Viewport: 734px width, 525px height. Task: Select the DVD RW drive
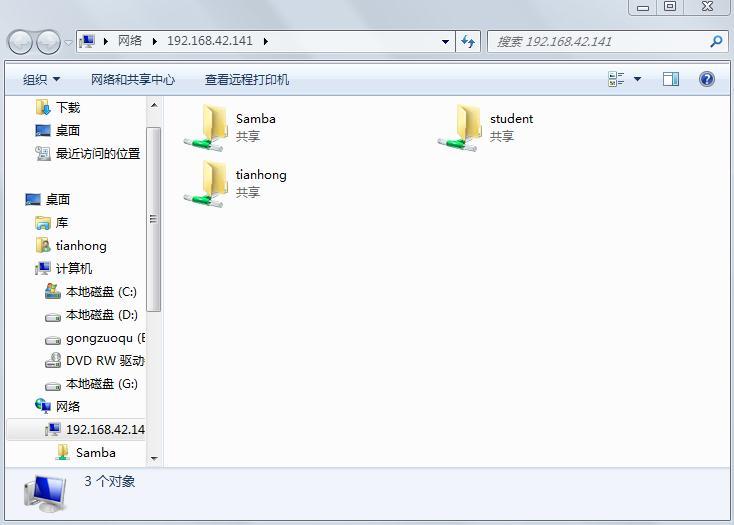pyautogui.click(x=95, y=361)
